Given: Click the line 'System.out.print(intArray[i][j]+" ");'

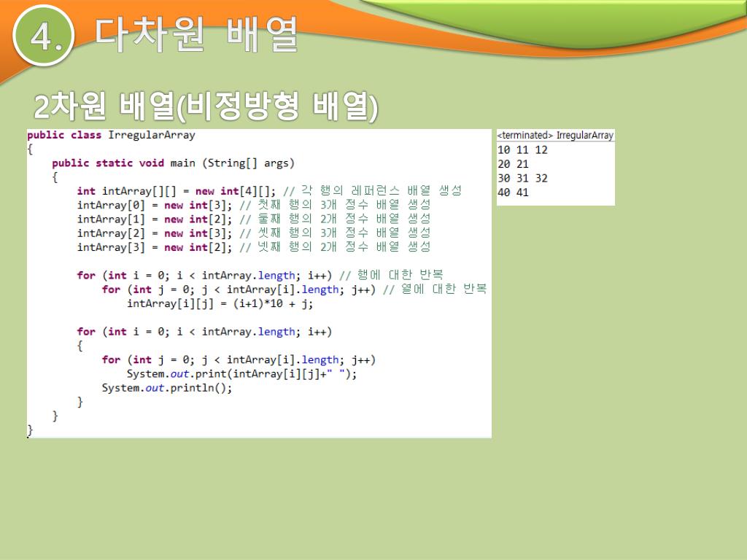Looking at the screenshot, I should click(241, 374).
